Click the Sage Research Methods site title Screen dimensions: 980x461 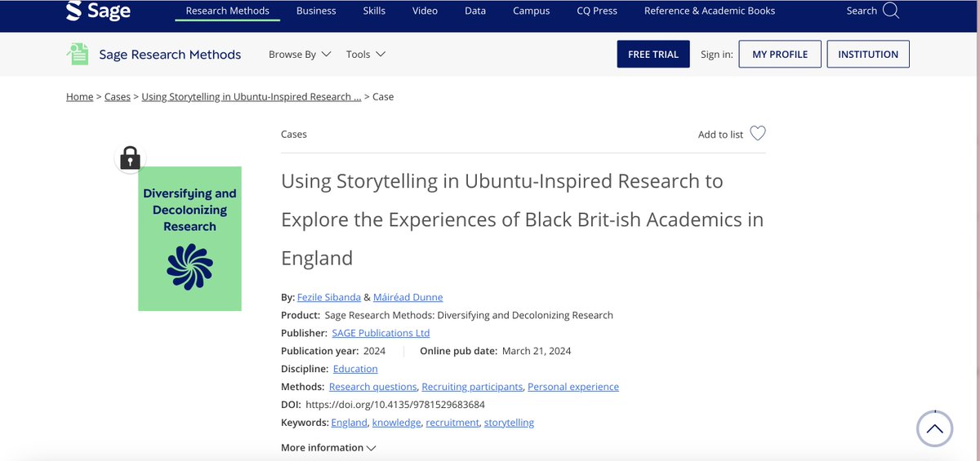coord(170,54)
